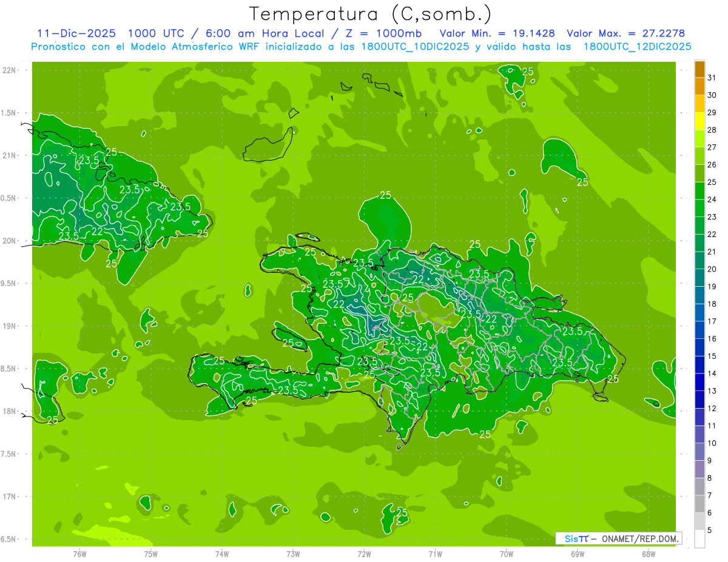Click the 18N latitude axis label
Viewport: 728px width, 562px height.
click(x=10, y=411)
